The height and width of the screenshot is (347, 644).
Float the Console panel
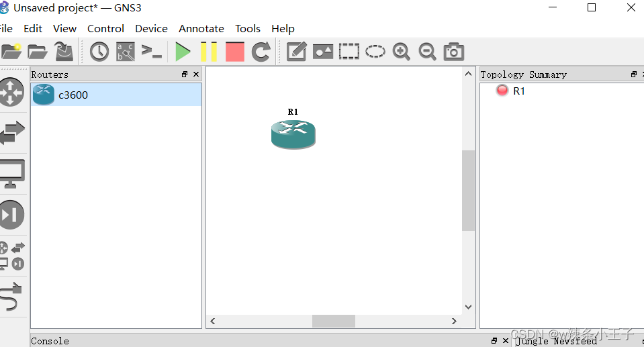[494, 341]
